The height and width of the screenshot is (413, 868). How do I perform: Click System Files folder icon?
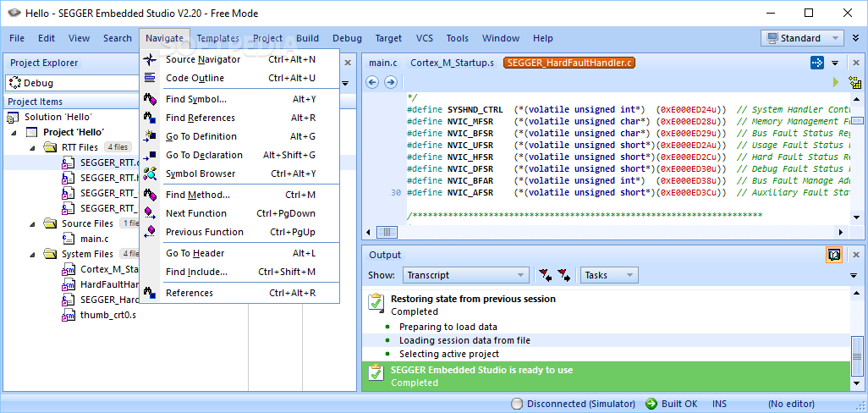[51, 254]
